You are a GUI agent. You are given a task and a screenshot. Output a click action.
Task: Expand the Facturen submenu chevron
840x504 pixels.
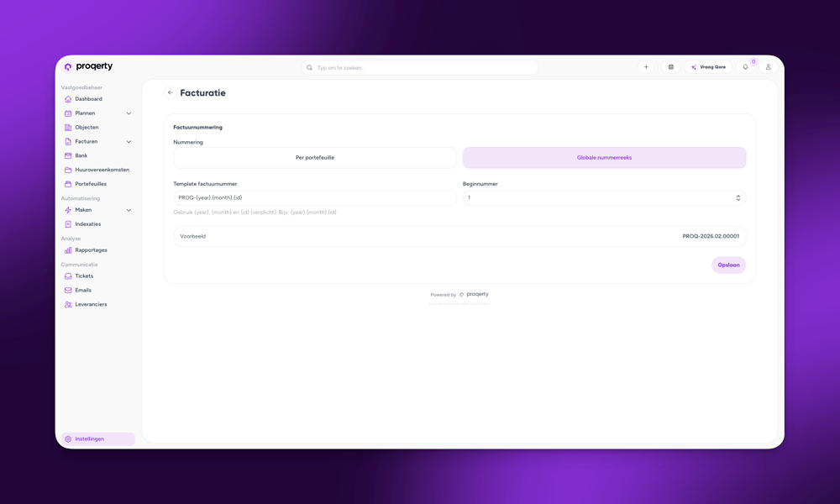pyautogui.click(x=129, y=142)
